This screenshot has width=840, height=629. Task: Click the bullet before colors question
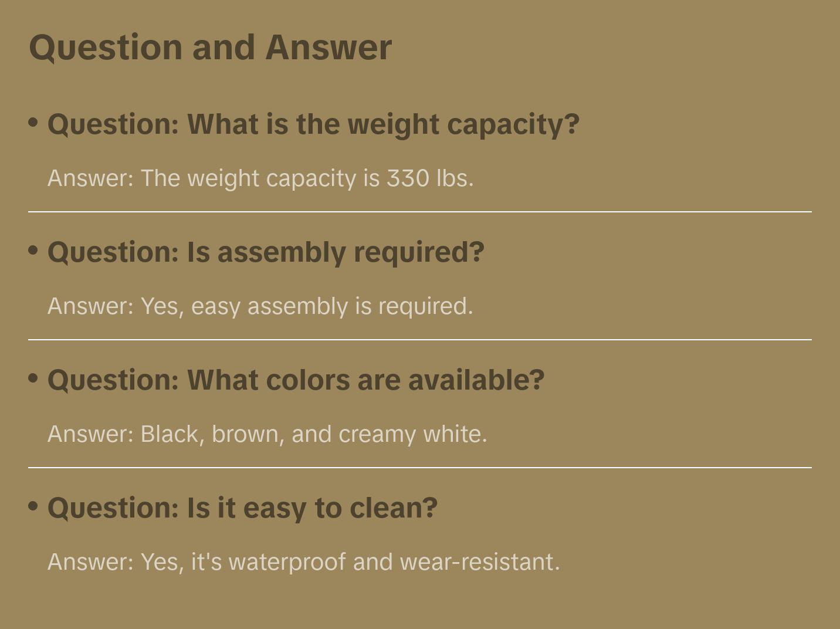pyautogui.click(x=33, y=378)
